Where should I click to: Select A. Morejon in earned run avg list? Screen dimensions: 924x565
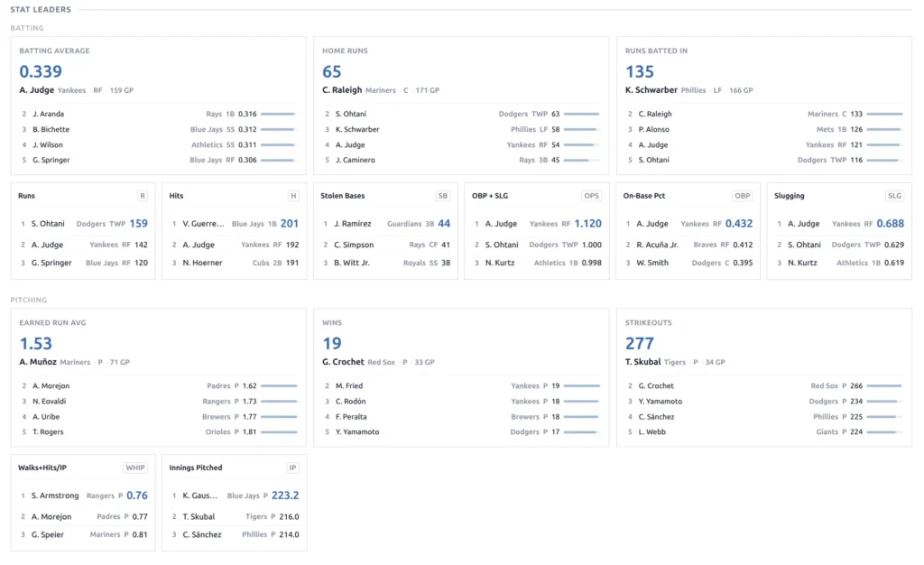(x=51, y=386)
